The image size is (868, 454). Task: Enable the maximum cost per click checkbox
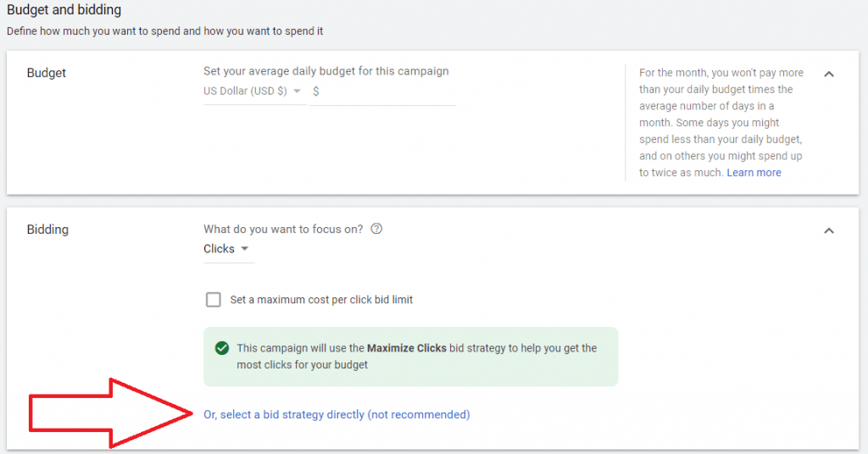(214, 300)
